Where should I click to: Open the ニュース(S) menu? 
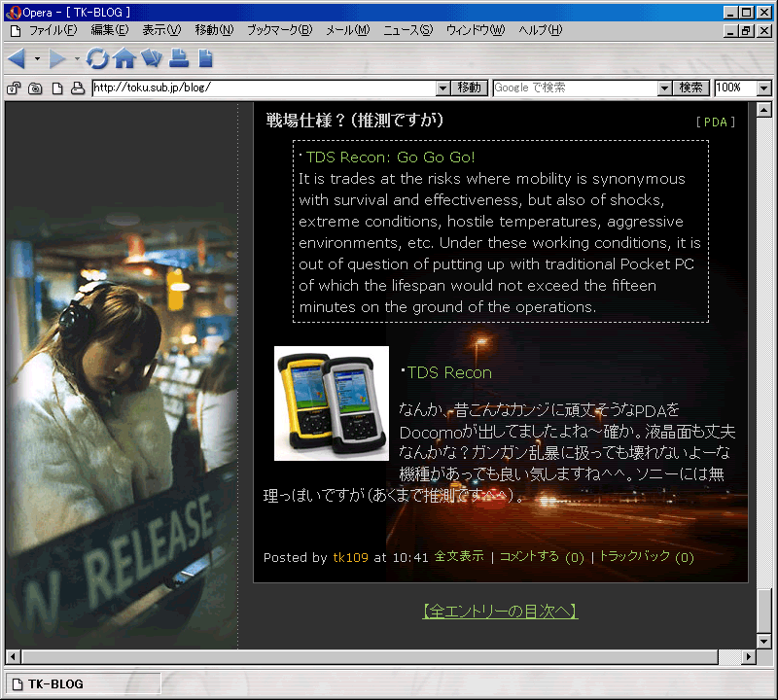click(407, 31)
